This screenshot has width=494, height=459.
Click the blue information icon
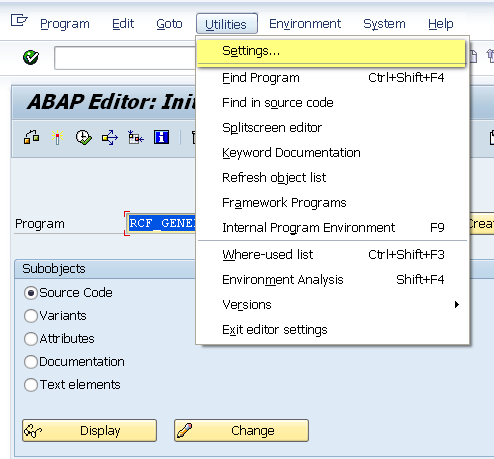tap(161, 137)
